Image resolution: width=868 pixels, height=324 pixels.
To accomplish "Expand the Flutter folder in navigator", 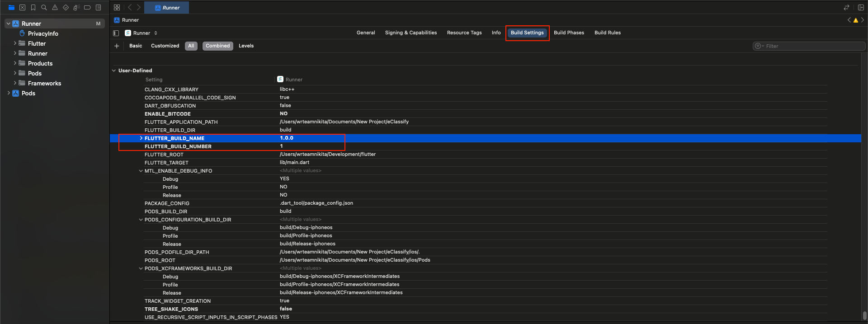I will click(15, 43).
